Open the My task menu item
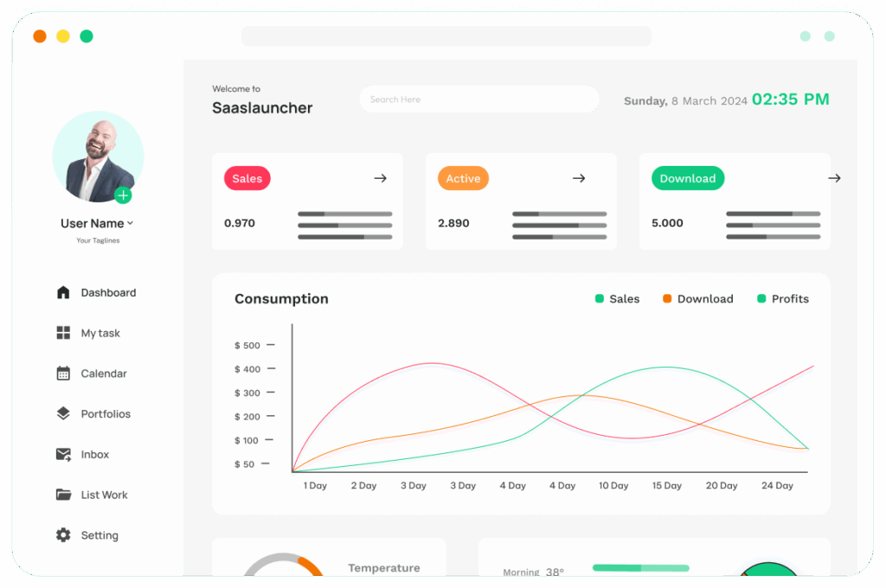 point(100,333)
